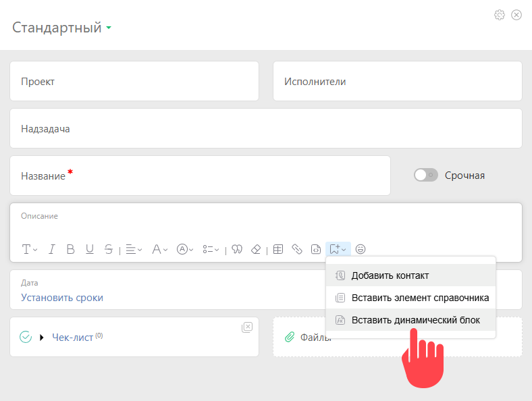Open the emoji picker
532x401 pixels.
(361, 249)
